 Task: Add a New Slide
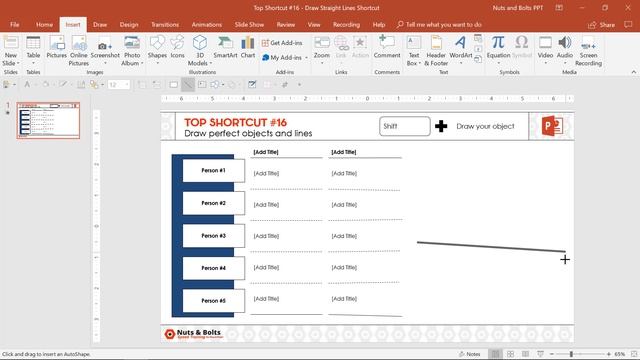coord(11,45)
